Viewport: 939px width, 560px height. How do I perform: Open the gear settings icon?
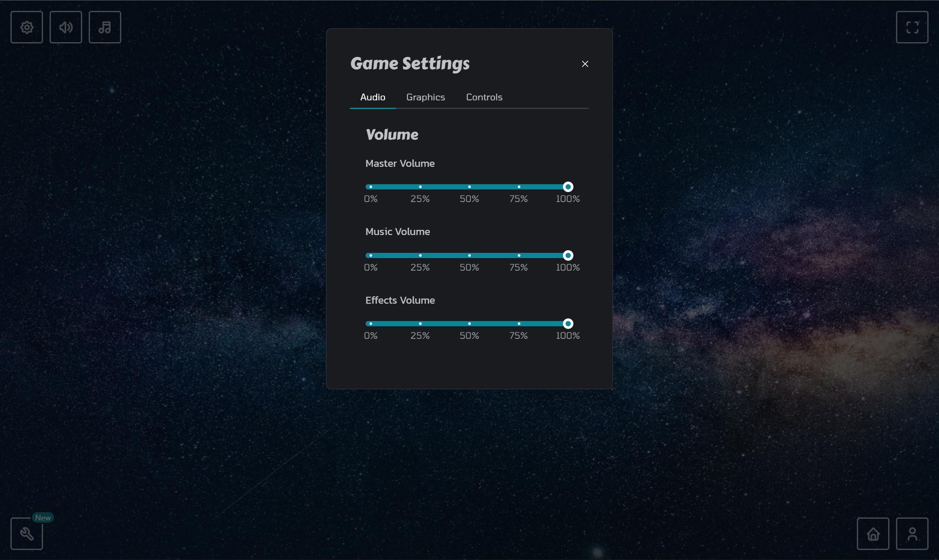pyautogui.click(x=27, y=27)
